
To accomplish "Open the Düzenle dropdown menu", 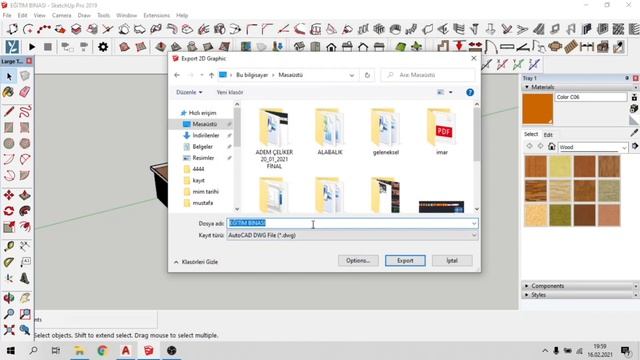I will 189,92.
